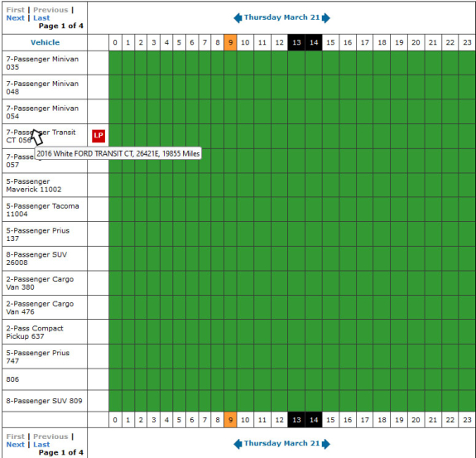Click Minivan 035 slot at hour 10
This screenshot has width=476, height=458.
pyautogui.click(x=245, y=63)
